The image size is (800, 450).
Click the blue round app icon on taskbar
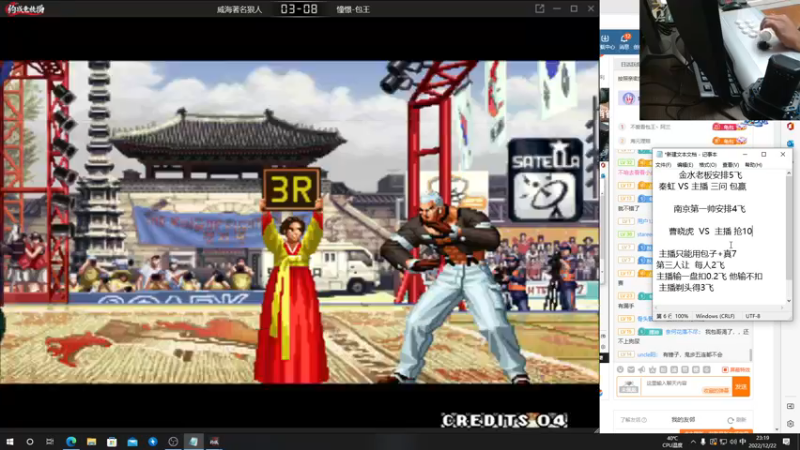pos(153,441)
